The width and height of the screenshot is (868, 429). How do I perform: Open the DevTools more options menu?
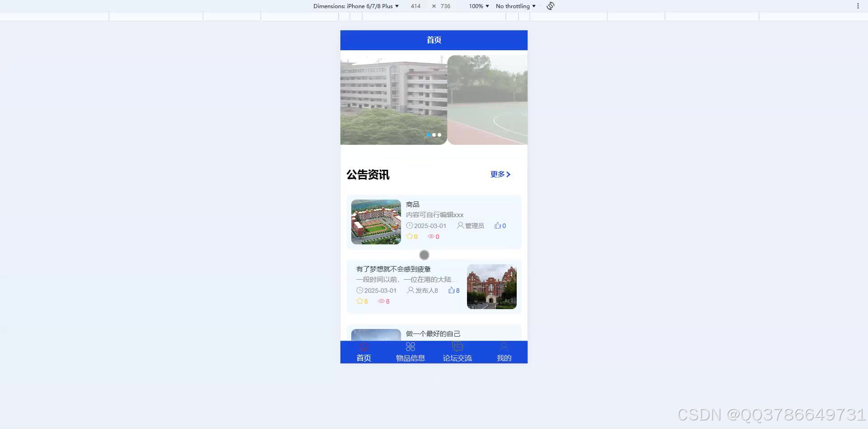coord(858,6)
